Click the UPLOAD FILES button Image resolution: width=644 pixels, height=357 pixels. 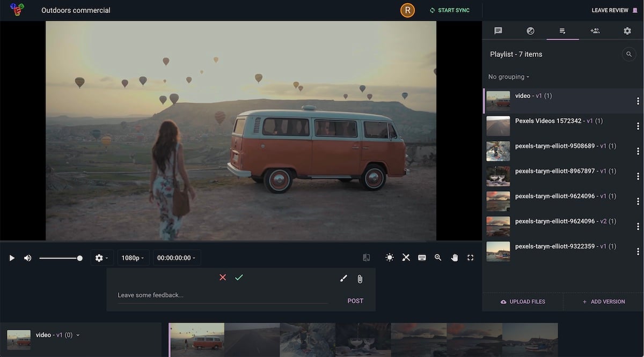[523, 302]
